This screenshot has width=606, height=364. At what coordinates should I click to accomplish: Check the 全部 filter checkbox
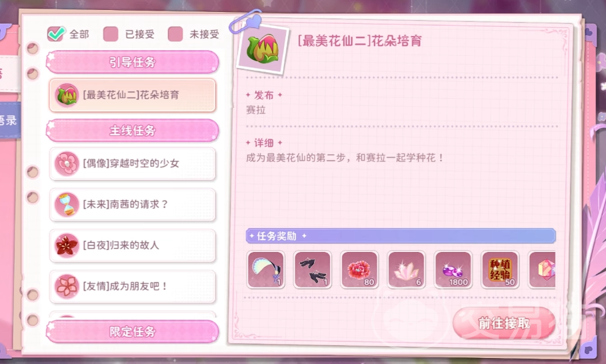click(x=56, y=34)
